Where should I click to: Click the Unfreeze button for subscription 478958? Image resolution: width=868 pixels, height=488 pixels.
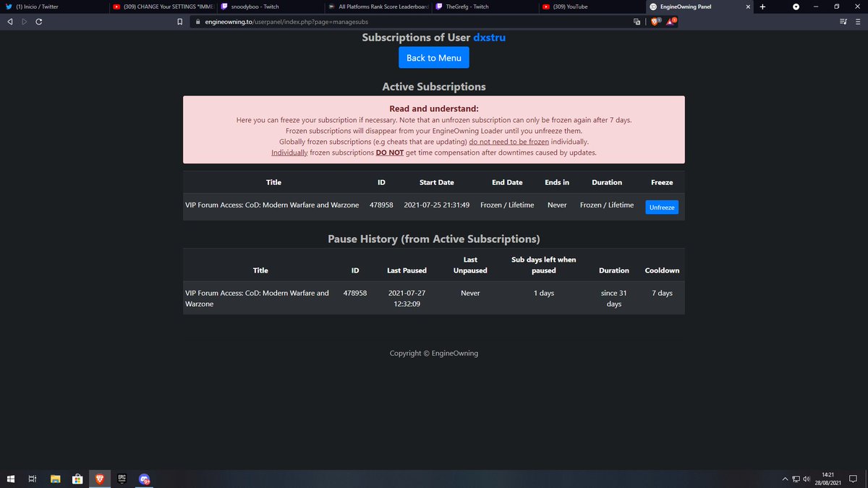pos(662,207)
